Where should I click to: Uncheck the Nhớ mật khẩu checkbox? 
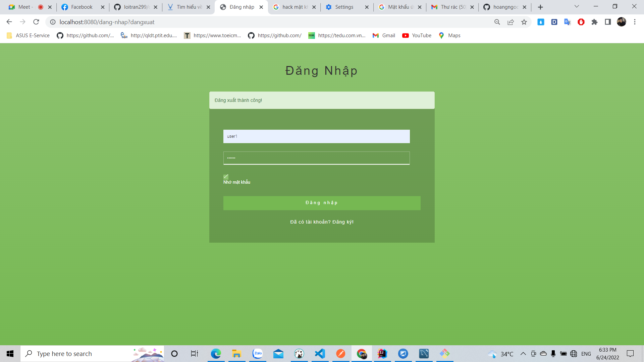point(226,177)
